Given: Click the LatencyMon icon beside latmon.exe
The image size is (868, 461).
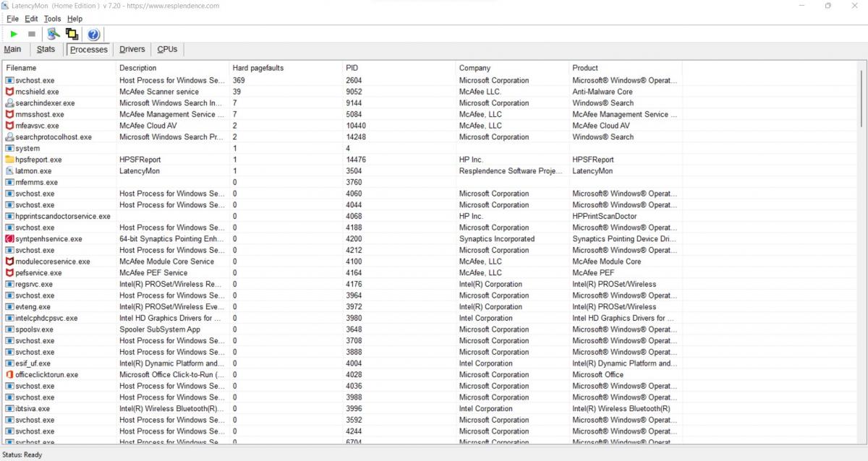Looking at the screenshot, I should coord(9,171).
